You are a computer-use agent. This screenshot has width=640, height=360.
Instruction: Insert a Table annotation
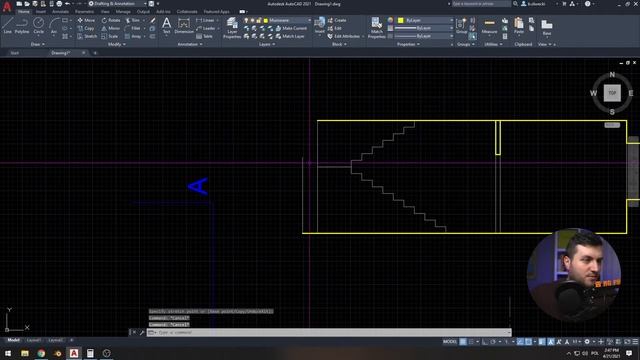[x=204, y=36]
